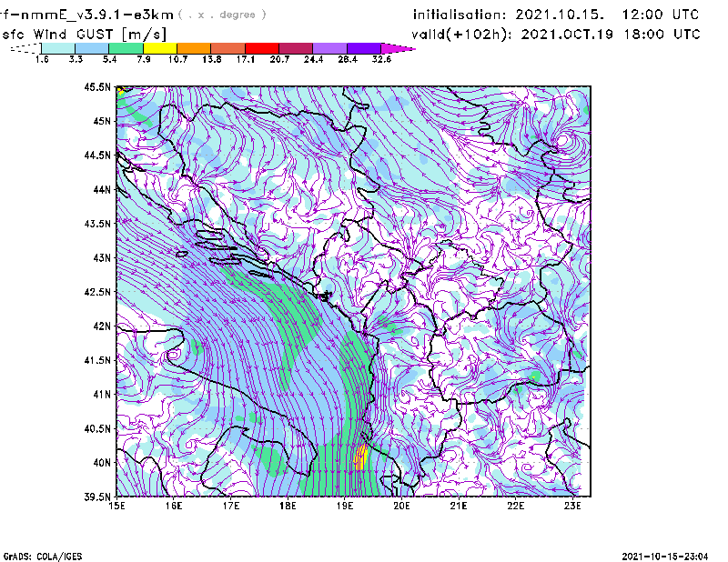Click the valid(+102h) forecast time text

pyautogui.click(x=556, y=35)
